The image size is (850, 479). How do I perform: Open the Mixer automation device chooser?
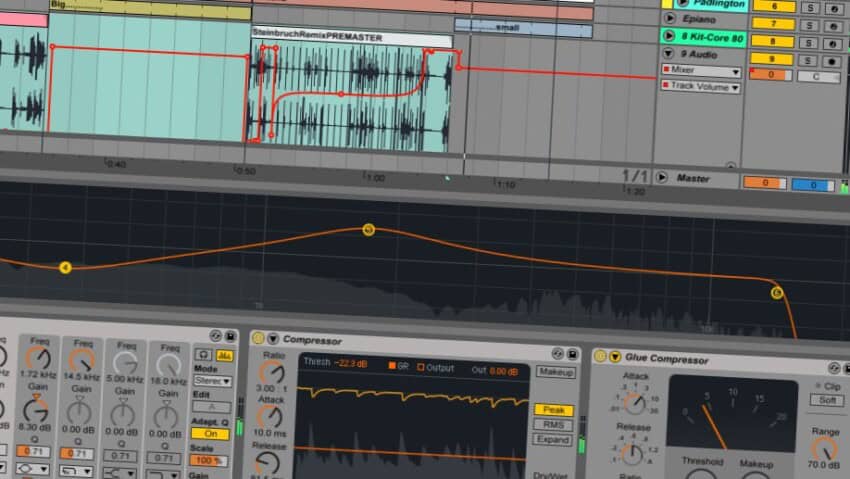[701, 70]
